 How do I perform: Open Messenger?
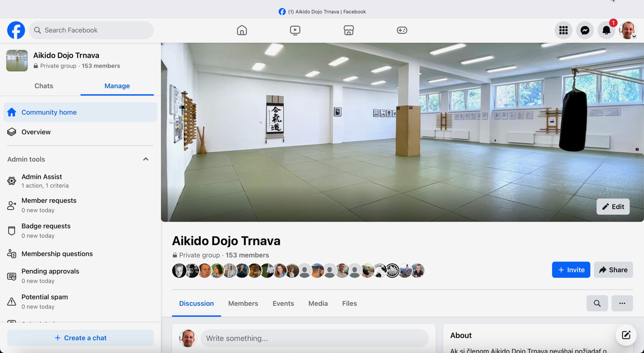point(585,30)
